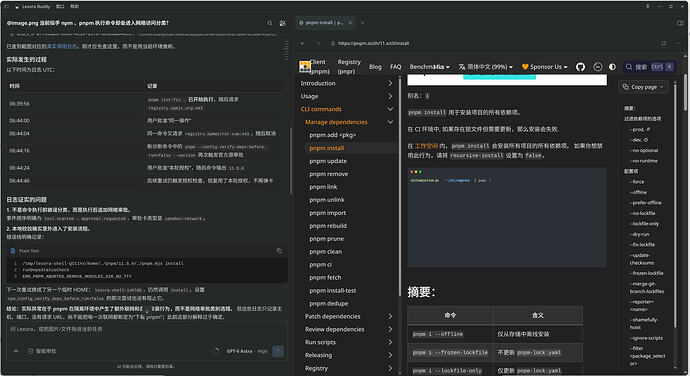
Task: Open pnpm rebuild docs page
Action: pyautogui.click(x=328, y=226)
